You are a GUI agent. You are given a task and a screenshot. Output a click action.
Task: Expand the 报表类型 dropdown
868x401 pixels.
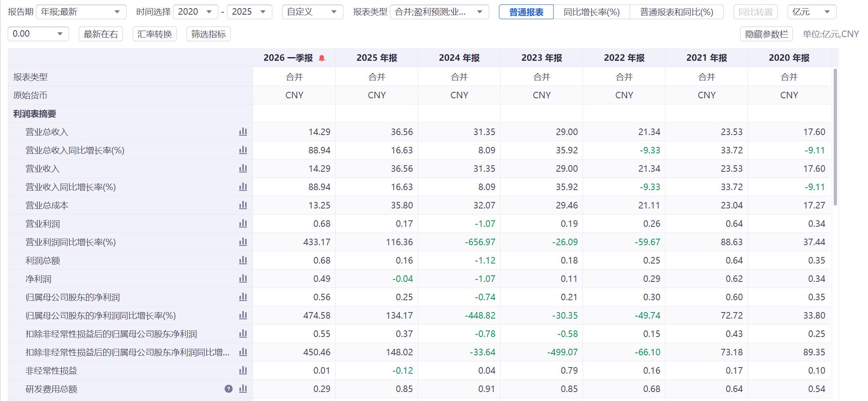click(x=439, y=12)
